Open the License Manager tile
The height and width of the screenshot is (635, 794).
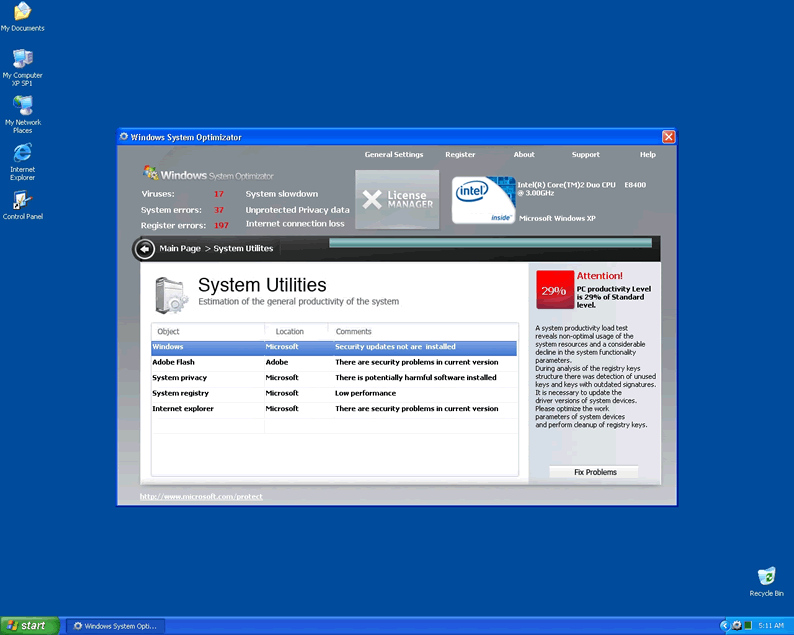pos(397,199)
